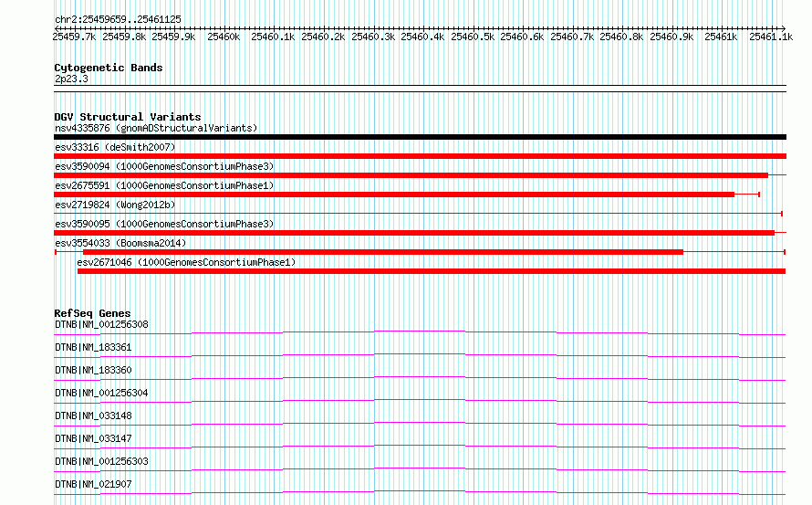The image size is (812, 505).
Task: Click the nsv4335876 gnomAD variant label
Action: (156, 128)
